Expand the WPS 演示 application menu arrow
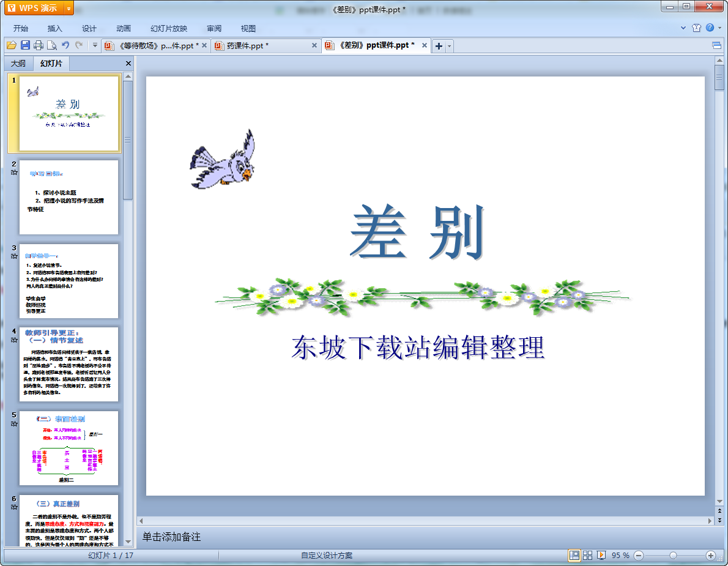This screenshot has height=566, width=728. tap(68, 8)
